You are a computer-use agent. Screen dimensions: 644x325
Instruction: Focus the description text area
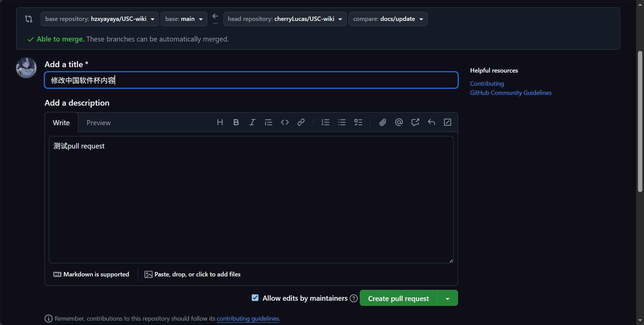pos(251,199)
